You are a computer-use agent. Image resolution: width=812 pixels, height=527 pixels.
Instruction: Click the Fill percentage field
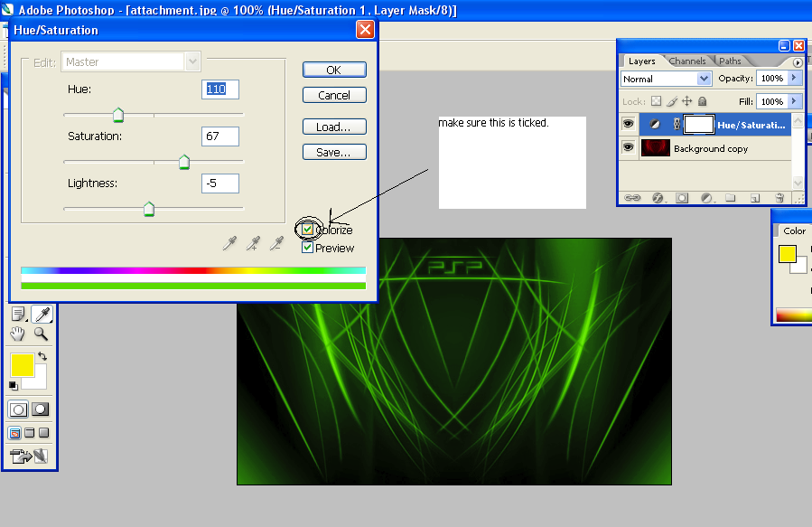pyautogui.click(x=771, y=101)
